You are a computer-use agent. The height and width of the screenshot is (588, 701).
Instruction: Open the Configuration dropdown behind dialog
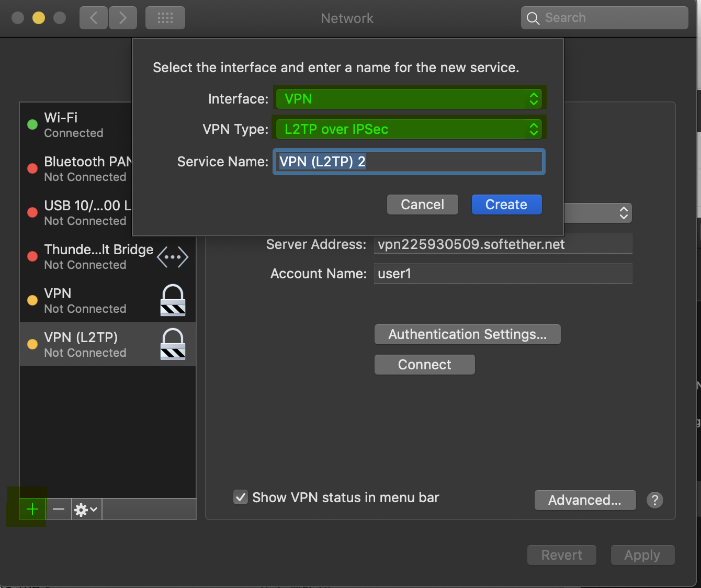click(598, 213)
